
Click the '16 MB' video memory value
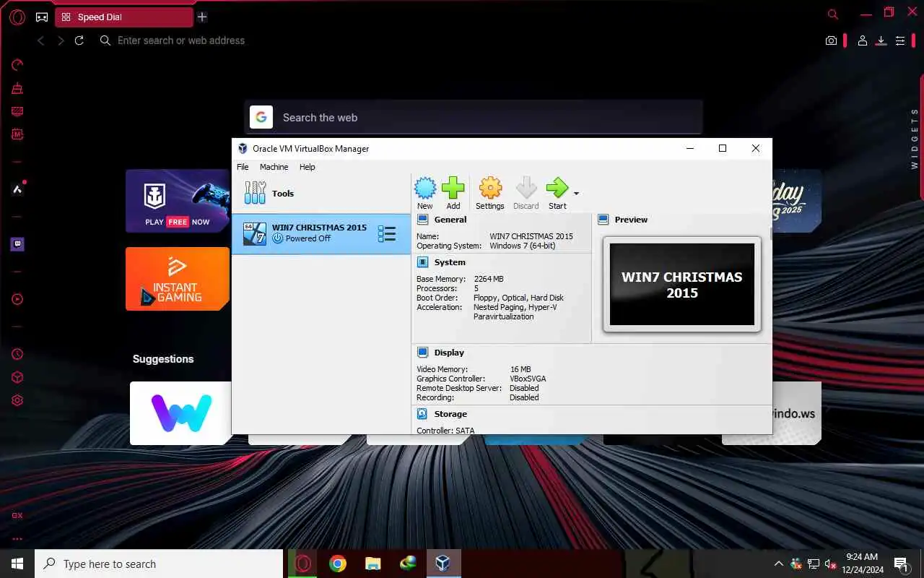[520, 369]
